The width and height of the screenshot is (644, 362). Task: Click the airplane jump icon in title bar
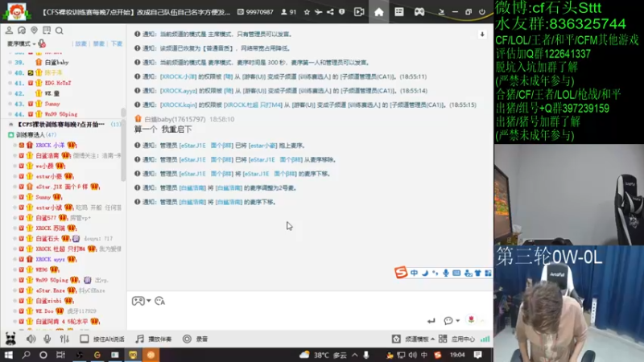click(318, 12)
